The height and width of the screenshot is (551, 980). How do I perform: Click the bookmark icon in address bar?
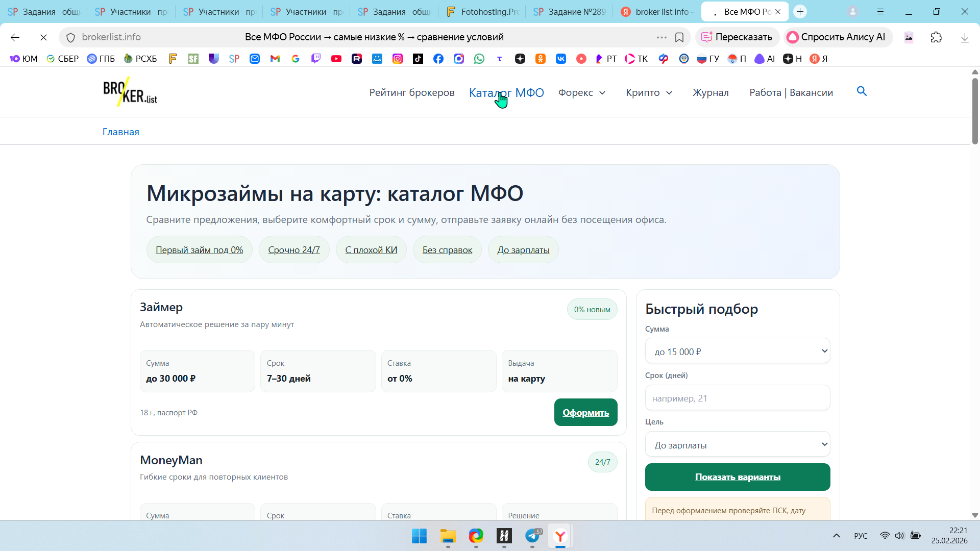(x=679, y=37)
